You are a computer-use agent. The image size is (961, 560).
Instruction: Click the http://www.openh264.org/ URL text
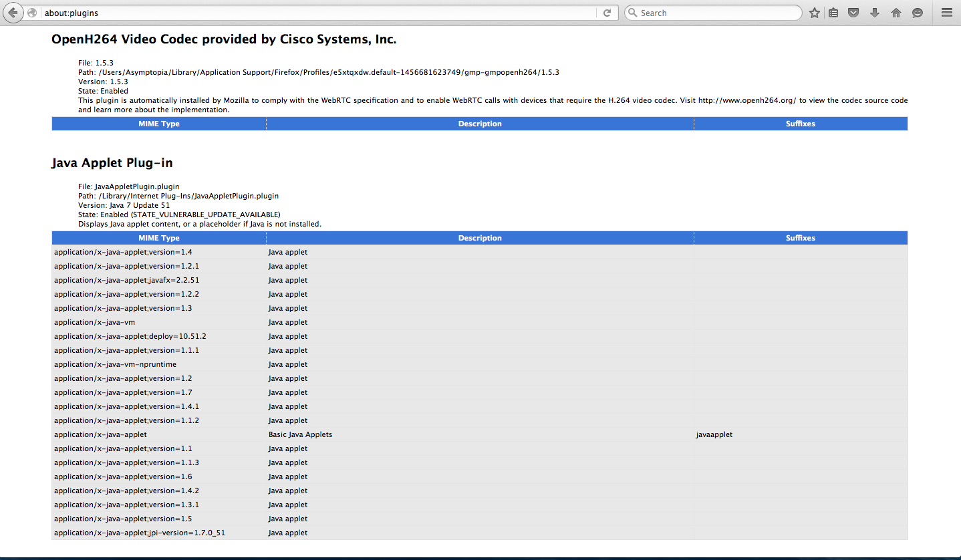click(747, 100)
